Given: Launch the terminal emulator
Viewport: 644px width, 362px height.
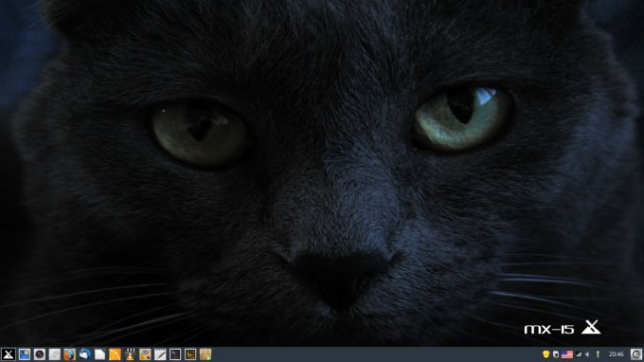Looking at the screenshot, I should pyautogui.click(x=175, y=354).
